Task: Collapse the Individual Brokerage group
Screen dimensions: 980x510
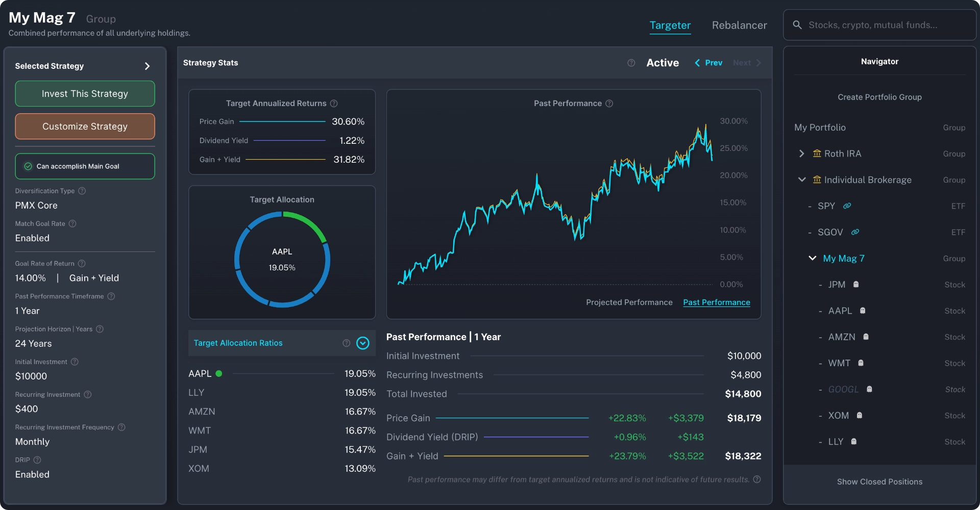Action: pyautogui.click(x=802, y=180)
